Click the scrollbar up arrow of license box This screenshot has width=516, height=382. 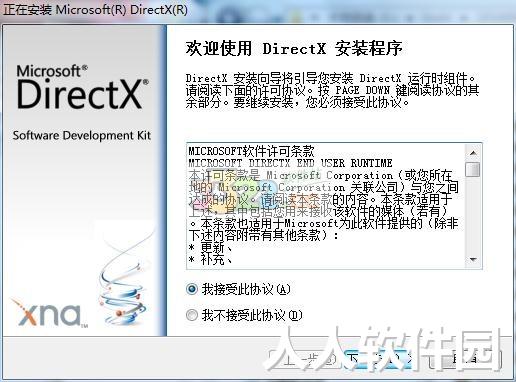[473, 153]
